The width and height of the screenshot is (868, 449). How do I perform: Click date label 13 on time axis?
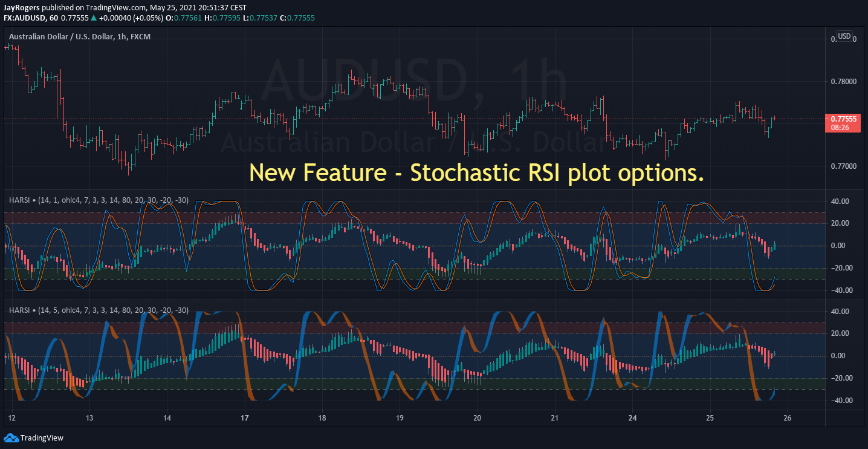[89, 418]
